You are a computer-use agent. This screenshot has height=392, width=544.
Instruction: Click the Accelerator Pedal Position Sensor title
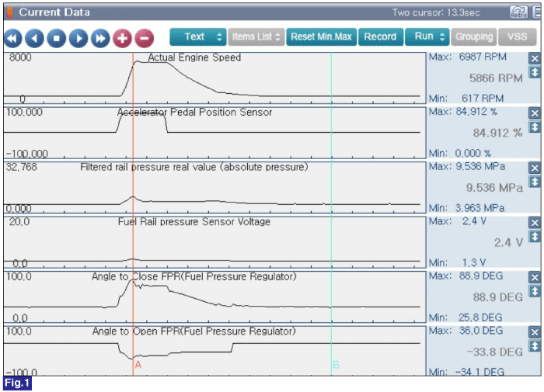click(x=194, y=113)
